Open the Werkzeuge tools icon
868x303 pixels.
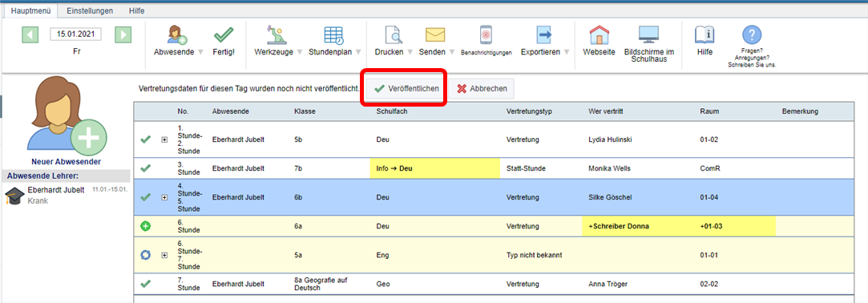(273, 35)
